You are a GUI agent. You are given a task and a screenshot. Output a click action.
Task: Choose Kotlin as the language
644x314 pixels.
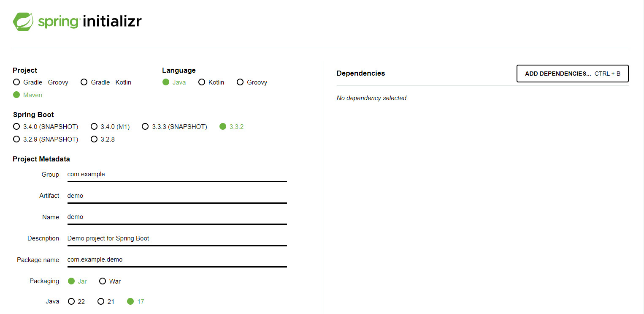tap(211, 82)
